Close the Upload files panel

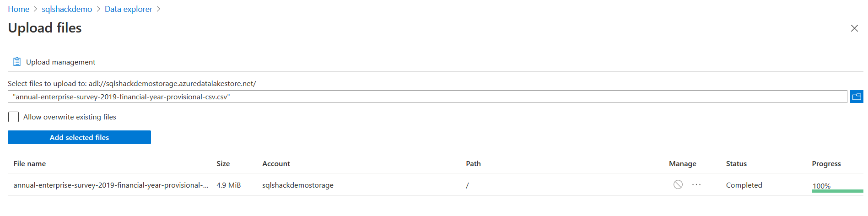coord(854,28)
